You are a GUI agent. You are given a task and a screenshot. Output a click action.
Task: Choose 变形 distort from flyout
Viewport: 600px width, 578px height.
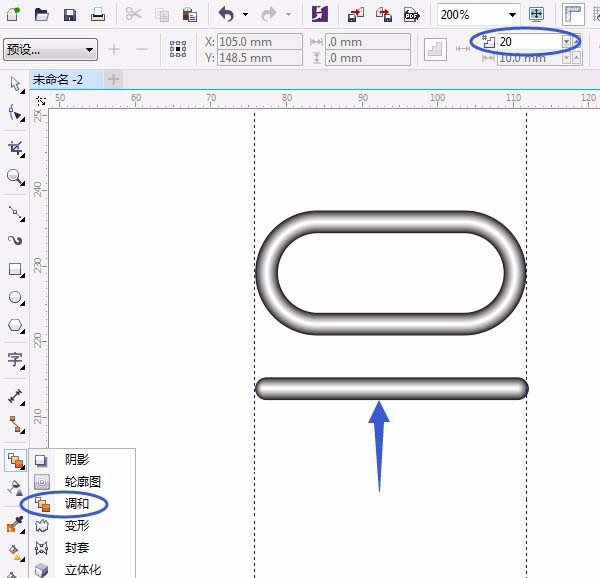[82, 526]
